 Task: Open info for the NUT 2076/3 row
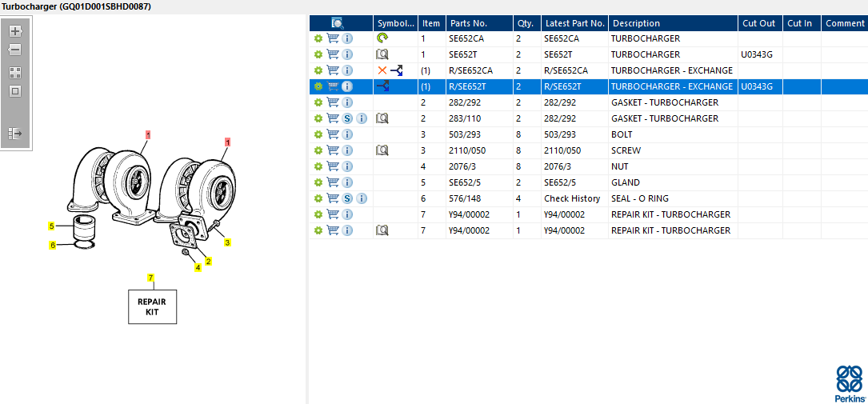pyautogui.click(x=347, y=166)
